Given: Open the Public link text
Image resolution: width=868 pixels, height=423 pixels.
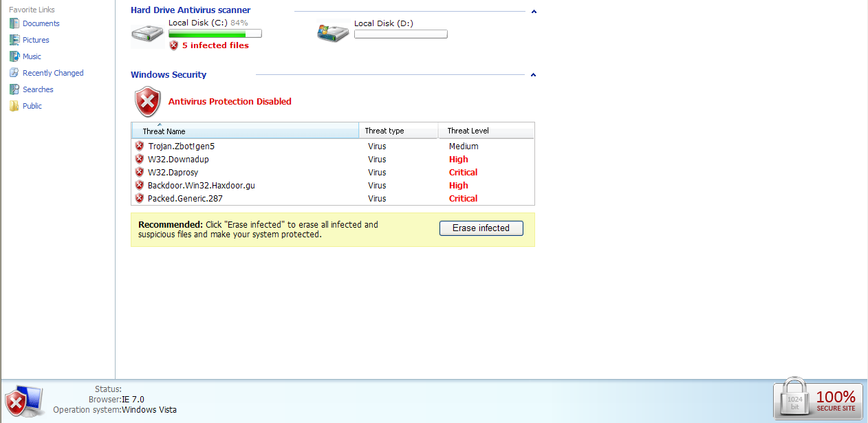Looking at the screenshot, I should point(32,106).
